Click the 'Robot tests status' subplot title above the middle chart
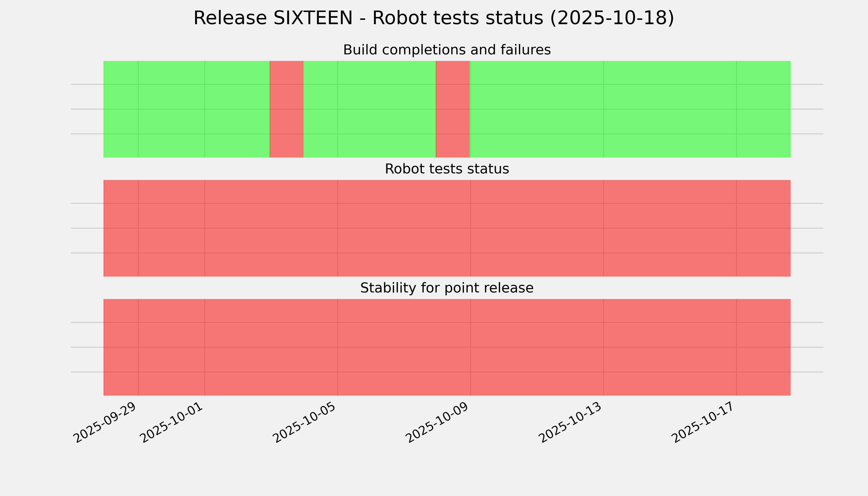 (447, 169)
